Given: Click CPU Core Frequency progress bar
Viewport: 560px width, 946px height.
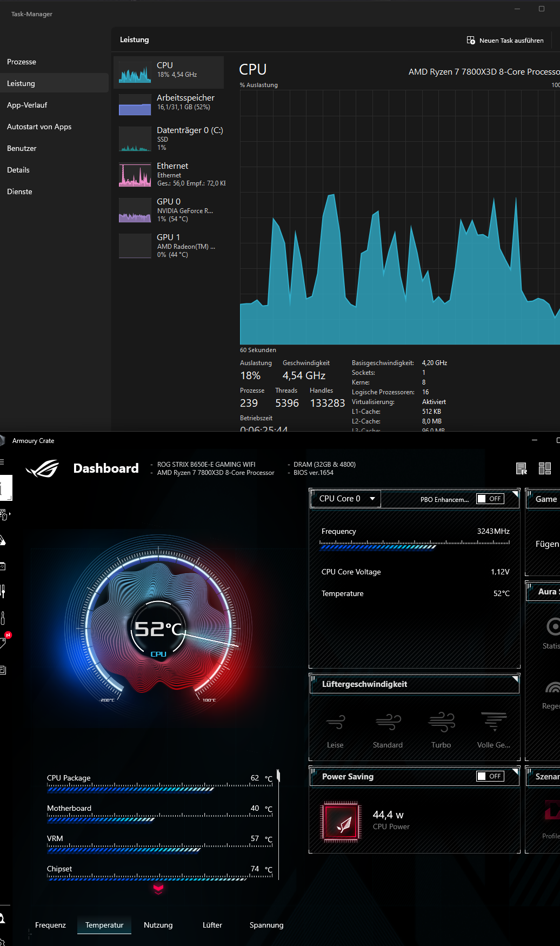Looking at the screenshot, I should (415, 546).
